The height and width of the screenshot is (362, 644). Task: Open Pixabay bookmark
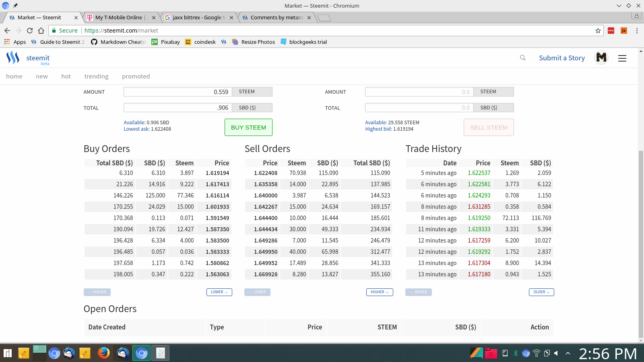tap(166, 42)
